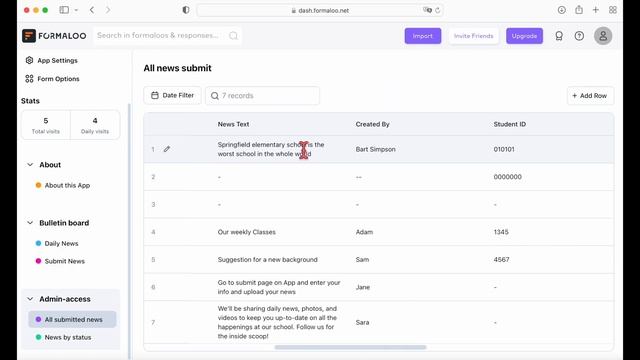The height and width of the screenshot is (360, 640).
Task: Select the 1345 student ID cell
Action: pyautogui.click(x=501, y=232)
